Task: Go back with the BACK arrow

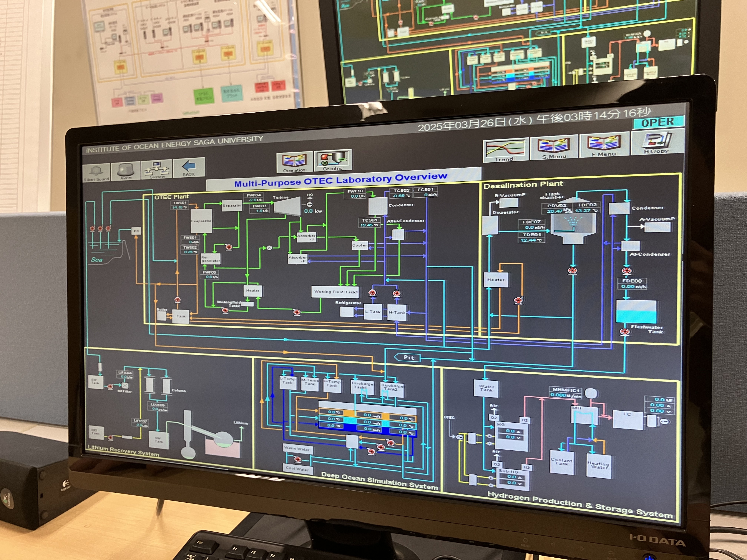Action: pyautogui.click(x=189, y=167)
